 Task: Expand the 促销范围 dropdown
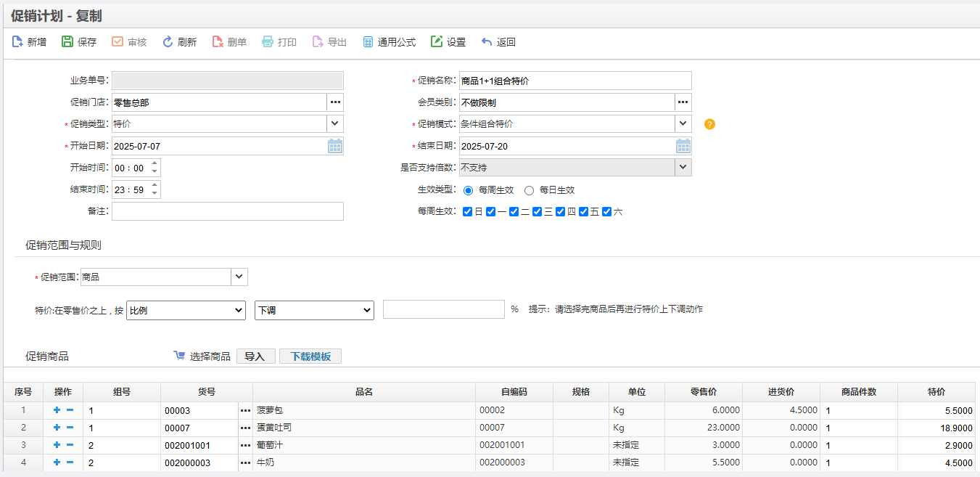239,277
